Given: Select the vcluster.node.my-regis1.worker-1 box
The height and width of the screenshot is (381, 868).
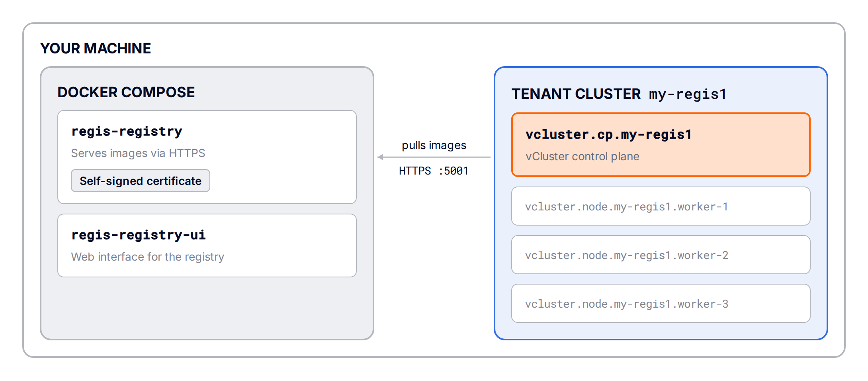Looking at the screenshot, I should click(661, 206).
